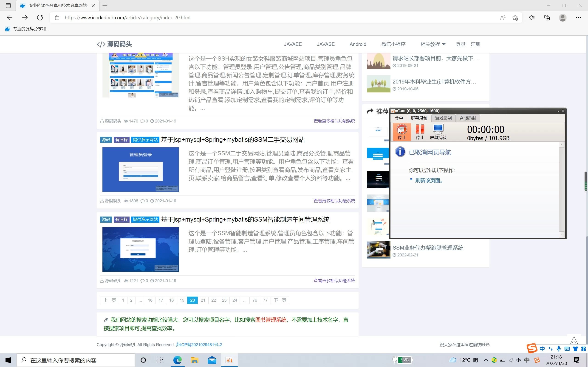Open the browser Collections icon
588x367 pixels.
click(547, 17)
